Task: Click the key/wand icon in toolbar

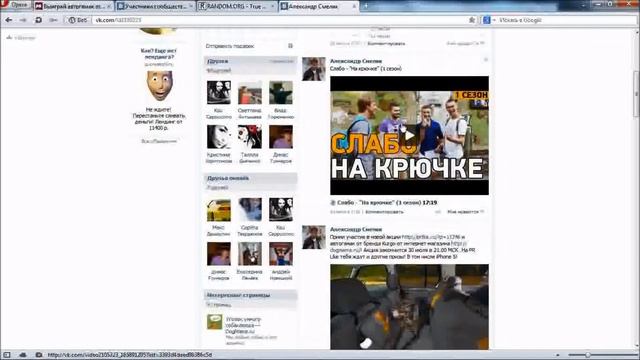Action: (x=53, y=20)
